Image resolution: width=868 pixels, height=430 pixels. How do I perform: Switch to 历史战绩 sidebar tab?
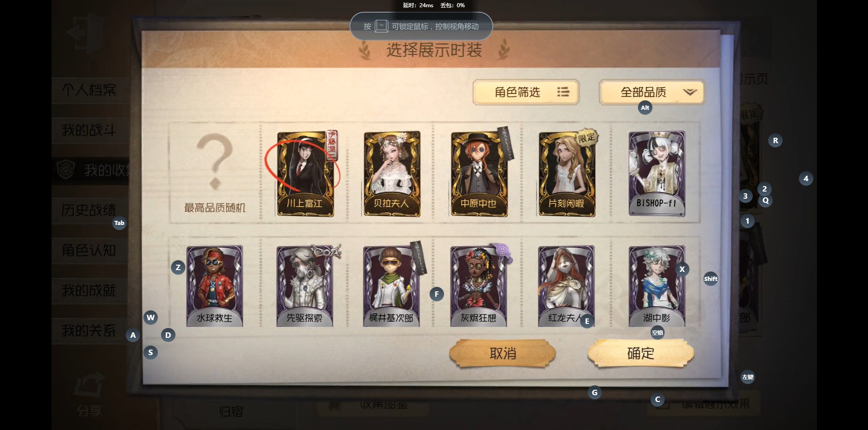(90, 210)
